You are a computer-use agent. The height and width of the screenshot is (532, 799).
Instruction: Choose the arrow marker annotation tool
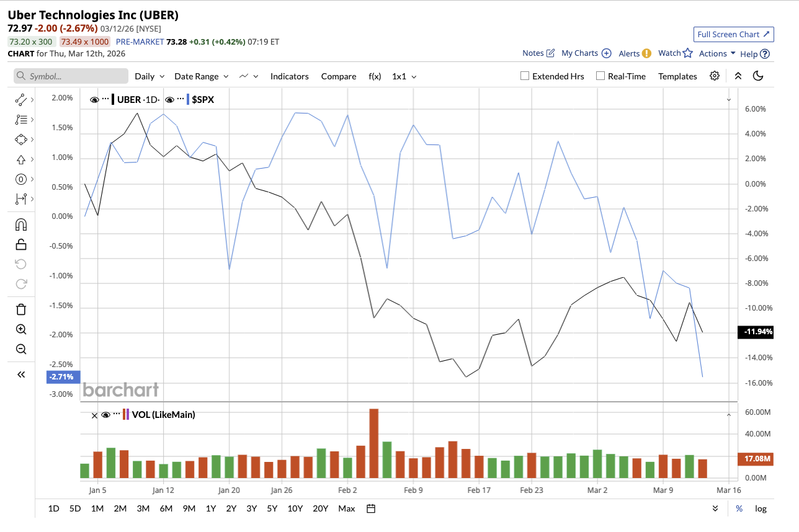21,159
